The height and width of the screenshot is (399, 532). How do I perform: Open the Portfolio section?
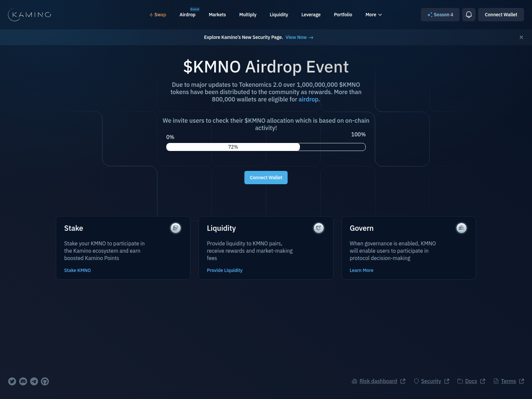pos(343,15)
